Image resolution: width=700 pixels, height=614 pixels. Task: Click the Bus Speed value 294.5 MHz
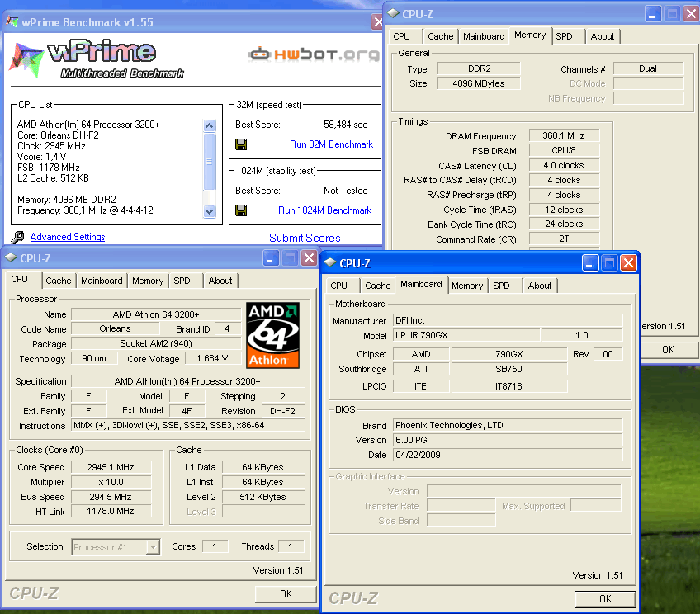[x=111, y=497]
